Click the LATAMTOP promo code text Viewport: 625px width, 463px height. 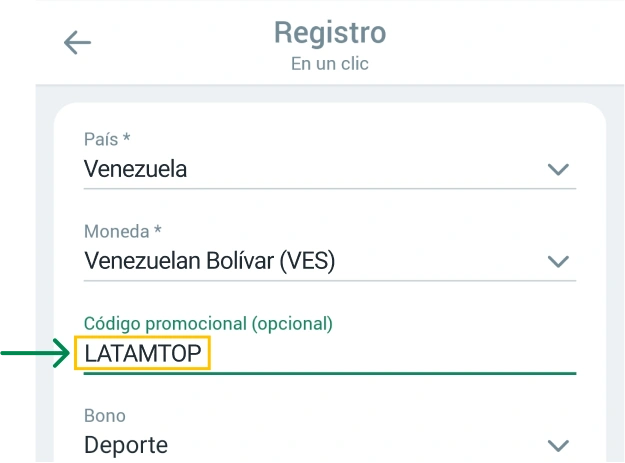(143, 353)
